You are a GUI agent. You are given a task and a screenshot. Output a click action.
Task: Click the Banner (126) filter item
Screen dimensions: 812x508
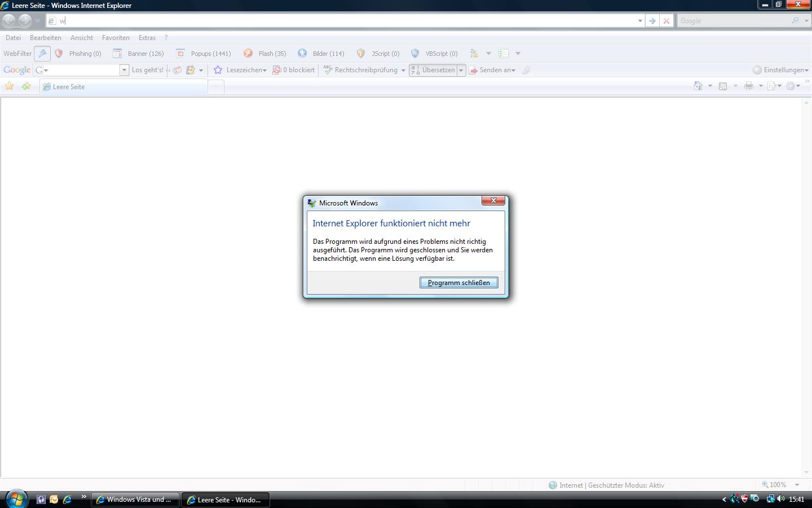138,54
